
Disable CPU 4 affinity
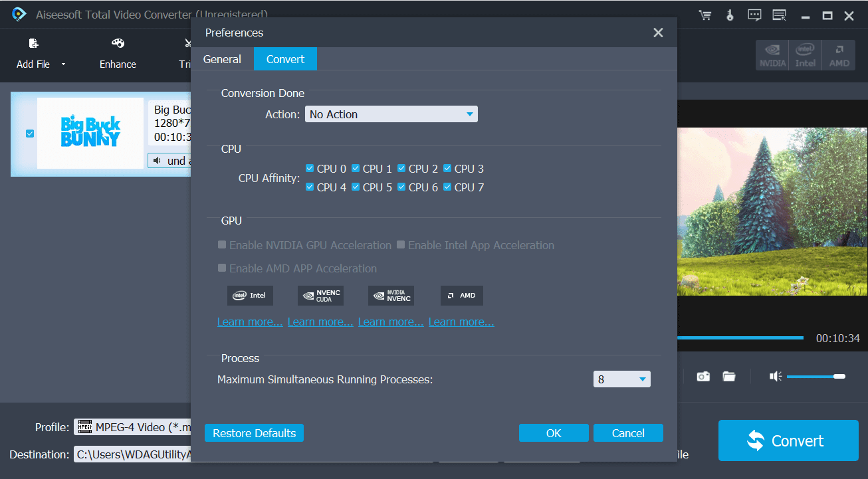click(x=309, y=187)
